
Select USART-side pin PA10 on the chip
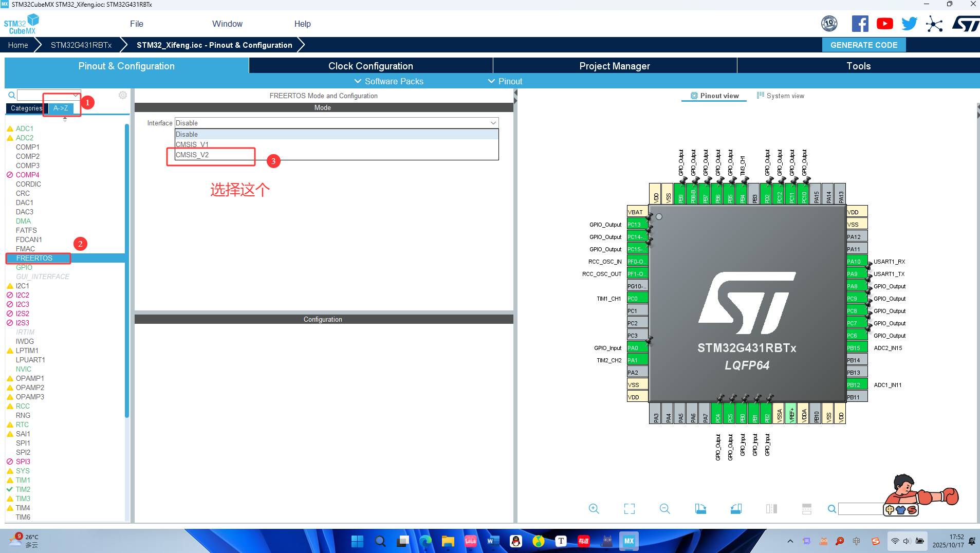857,262
